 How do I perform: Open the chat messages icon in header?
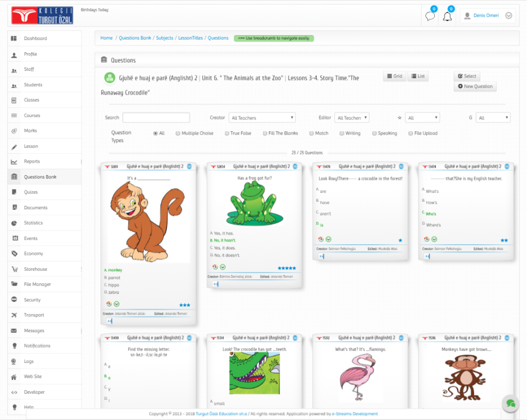pyautogui.click(x=430, y=16)
